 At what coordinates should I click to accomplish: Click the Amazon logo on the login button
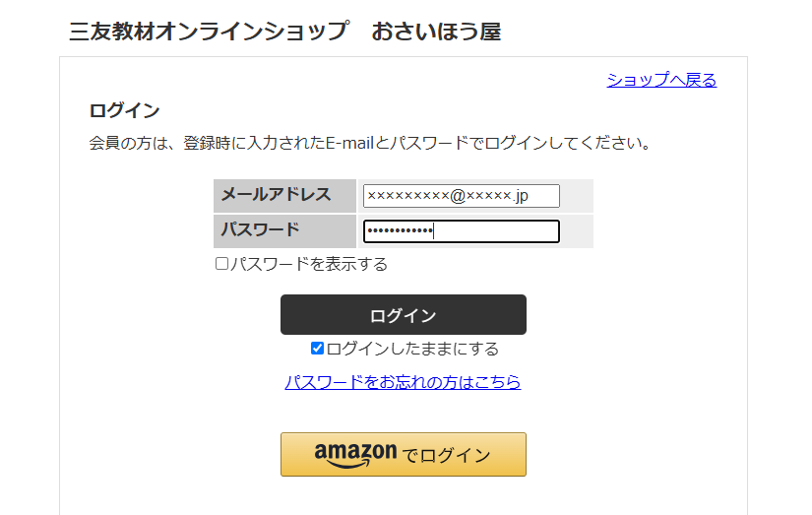coord(355,452)
